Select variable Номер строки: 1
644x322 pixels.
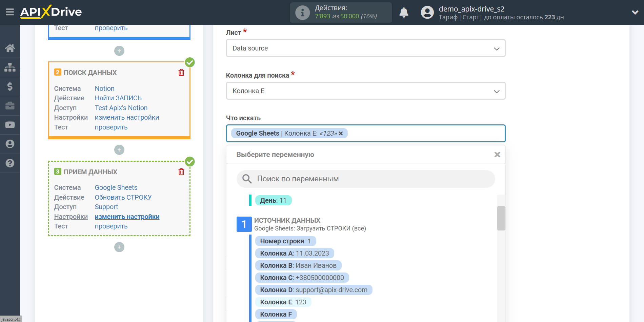(x=285, y=241)
